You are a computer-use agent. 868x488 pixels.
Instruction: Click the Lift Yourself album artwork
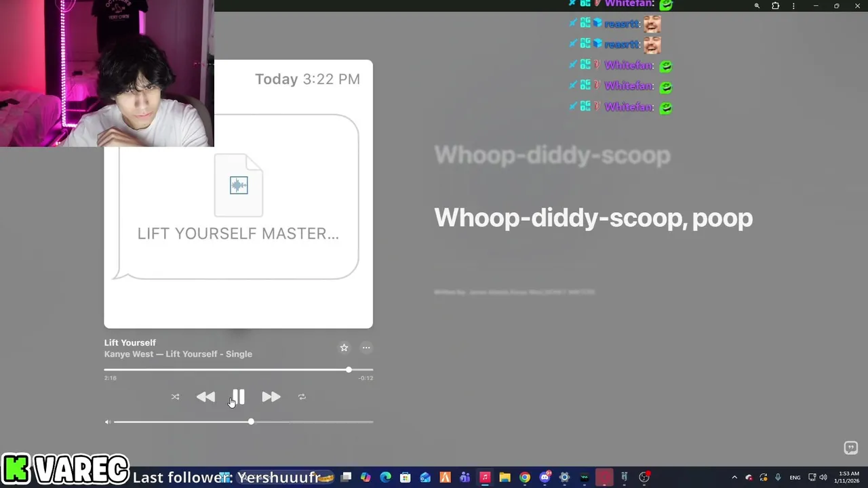238,194
